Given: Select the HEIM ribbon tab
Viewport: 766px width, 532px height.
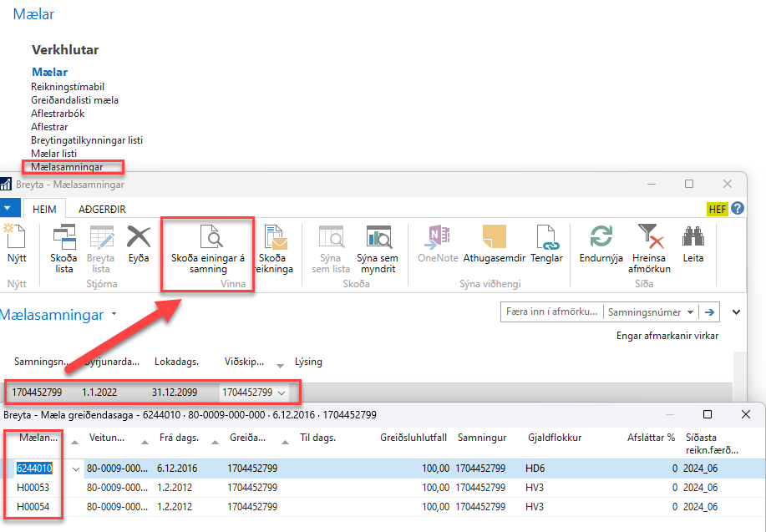Looking at the screenshot, I should tap(44, 209).
